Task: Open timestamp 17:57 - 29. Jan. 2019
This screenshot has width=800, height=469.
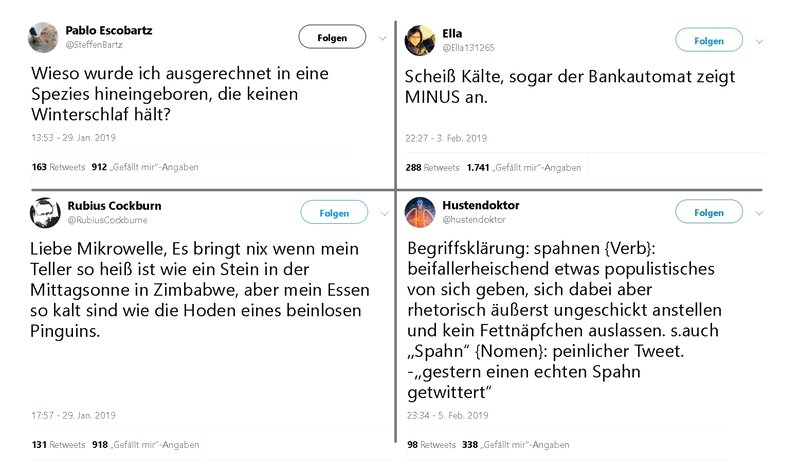Action: [73, 415]
